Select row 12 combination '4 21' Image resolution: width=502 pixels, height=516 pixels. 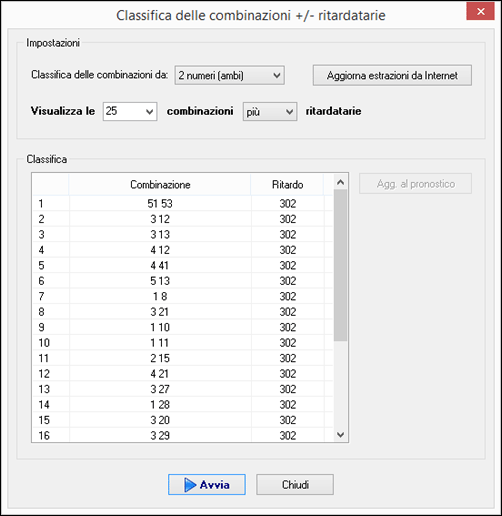[x=160, y=373]
